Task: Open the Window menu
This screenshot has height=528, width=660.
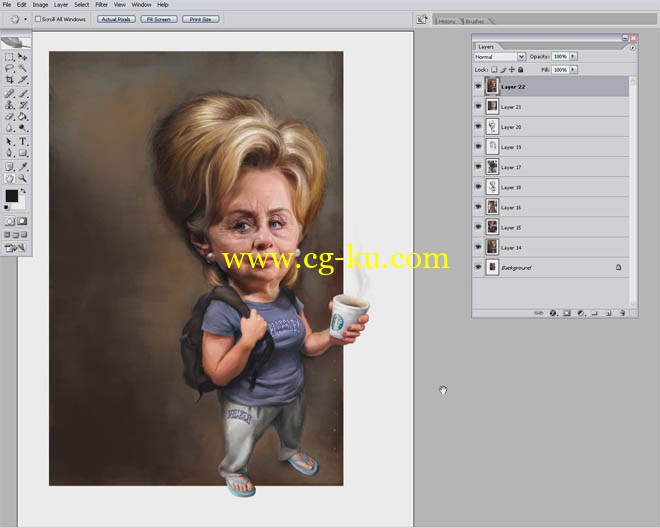Action: tap(141, 5)
